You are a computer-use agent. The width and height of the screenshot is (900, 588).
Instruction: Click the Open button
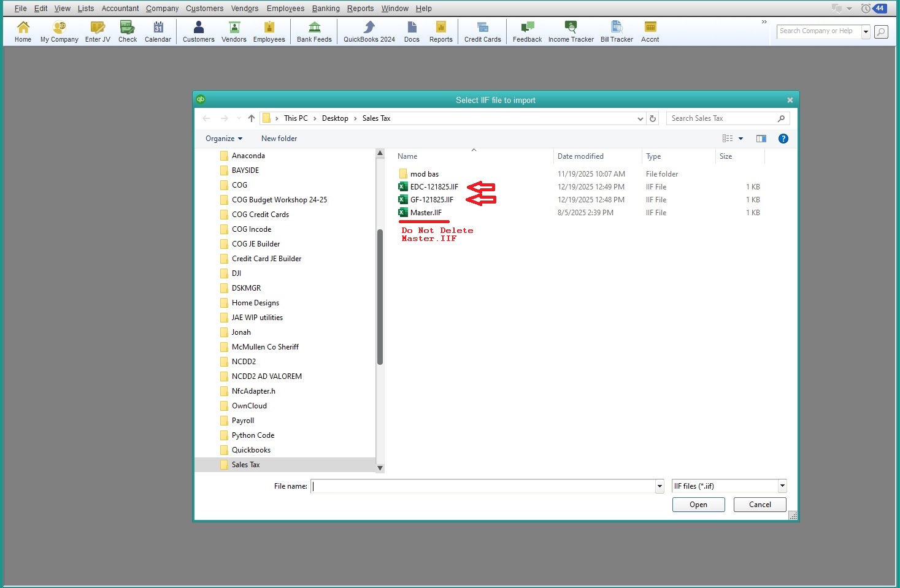tap(698, 505)
